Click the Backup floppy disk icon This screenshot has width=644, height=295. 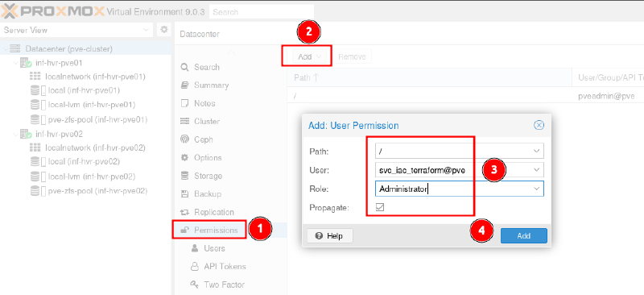tap(185, 193)
